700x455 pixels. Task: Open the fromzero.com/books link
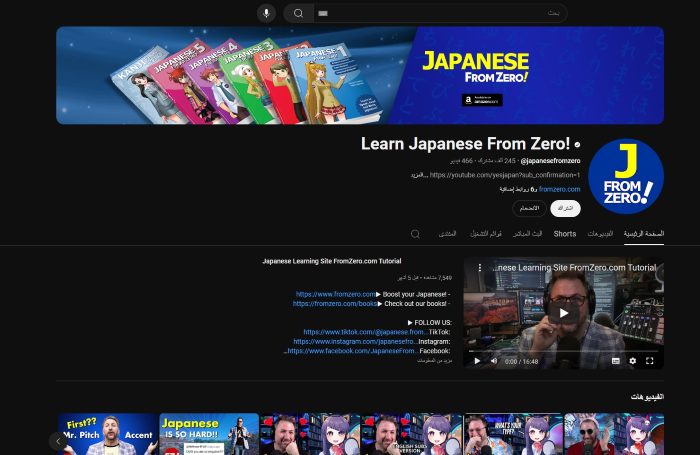pos(337,303)
